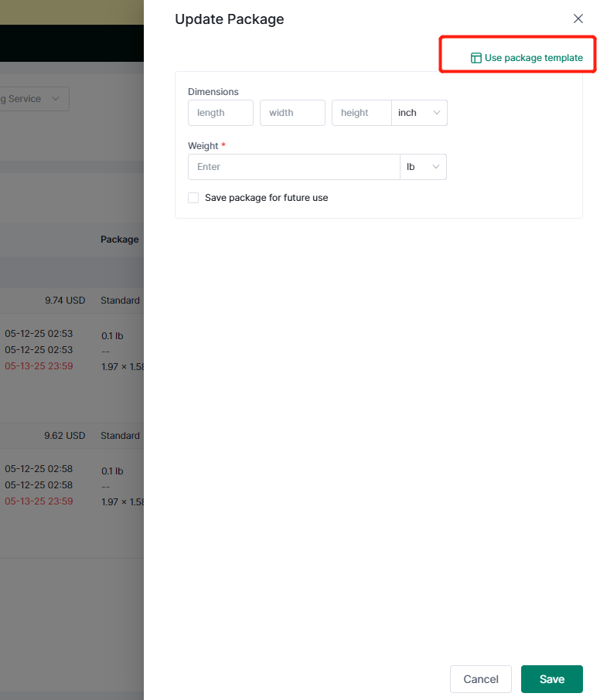Select Standard package in the 9.74 USD row

120,301
